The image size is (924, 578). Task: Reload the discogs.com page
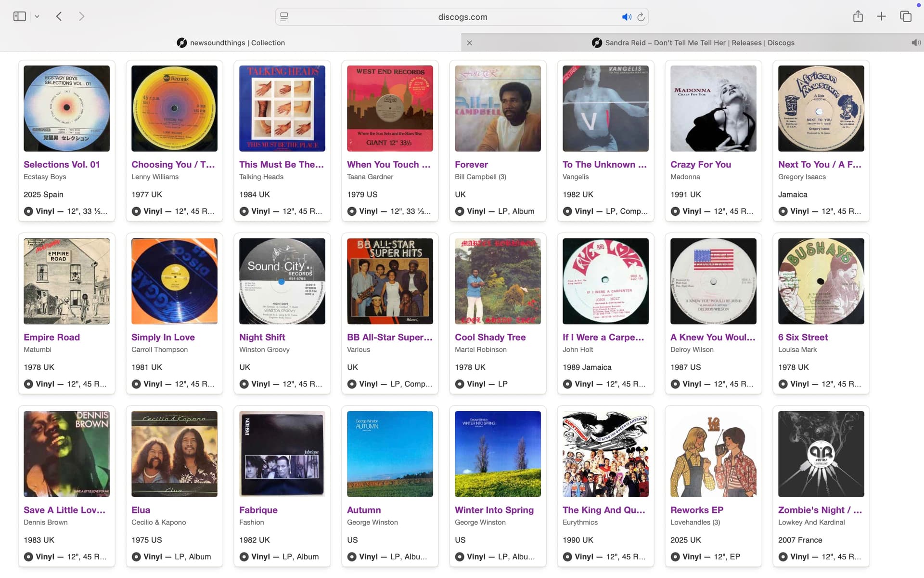pyautogui.click(x=641, y=17)
